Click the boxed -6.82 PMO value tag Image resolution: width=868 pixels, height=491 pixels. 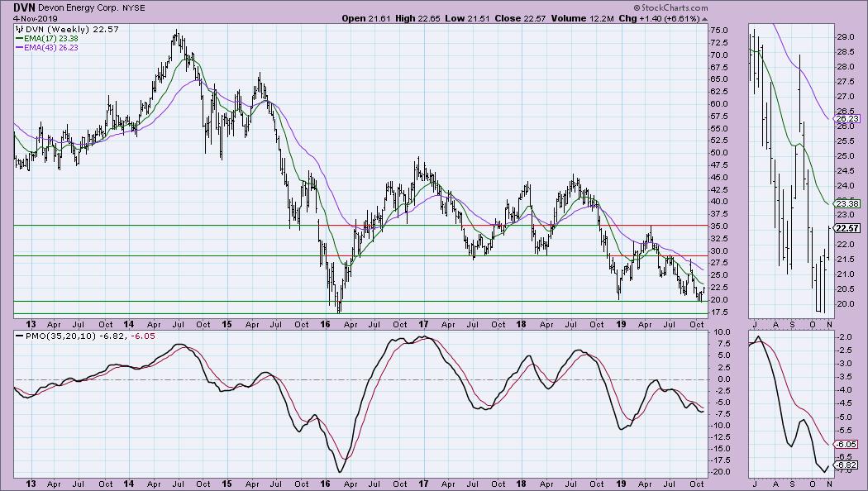(x=847, y=465)
